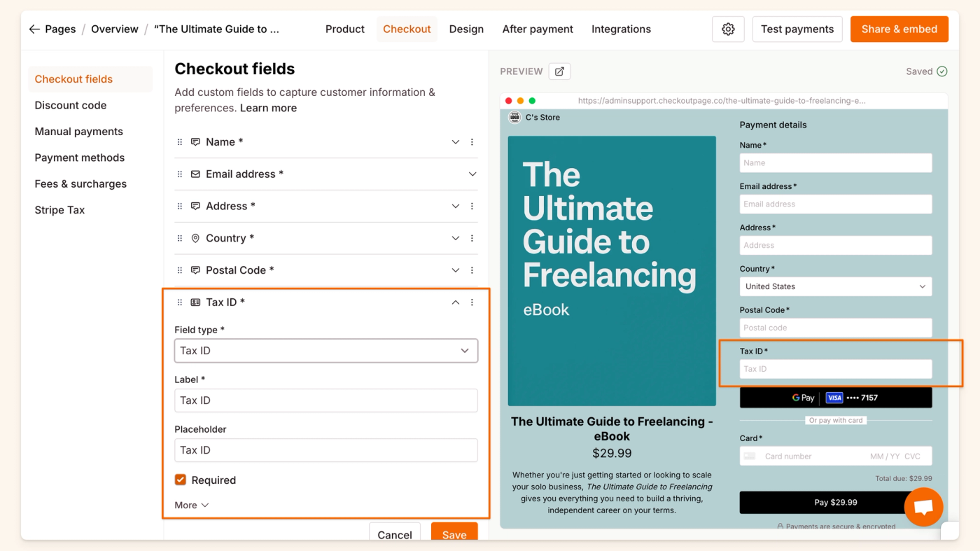Switch to the Product tab
This screenshot has width=980, height=551.
(345, 29)
